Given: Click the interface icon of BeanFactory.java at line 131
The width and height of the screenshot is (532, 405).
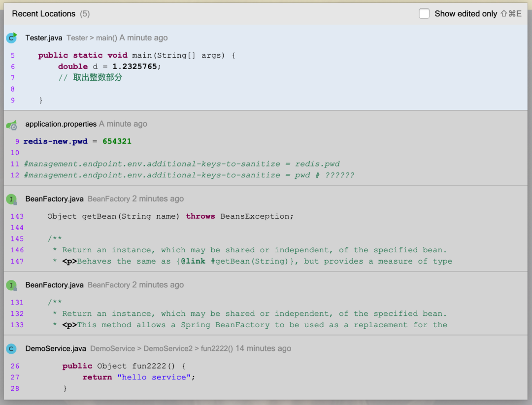Looking at the screenshot, I should tap(11, 285).
